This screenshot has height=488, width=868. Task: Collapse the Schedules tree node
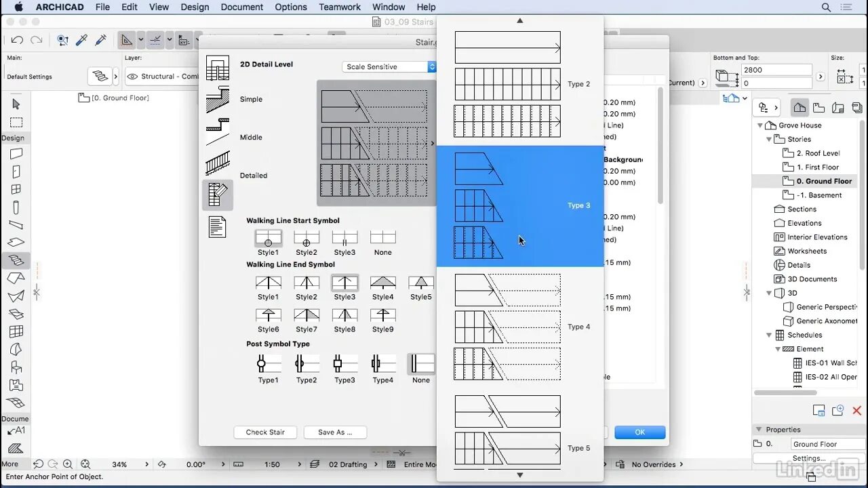[769, 335]
